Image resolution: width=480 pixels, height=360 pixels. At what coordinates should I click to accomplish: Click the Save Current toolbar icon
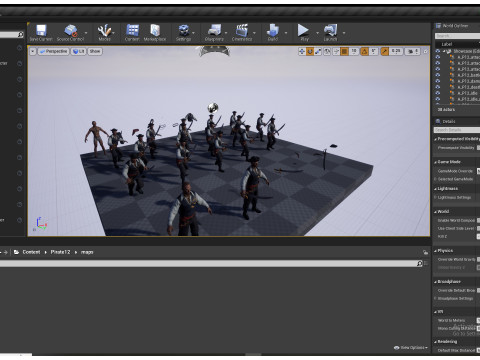41,30
